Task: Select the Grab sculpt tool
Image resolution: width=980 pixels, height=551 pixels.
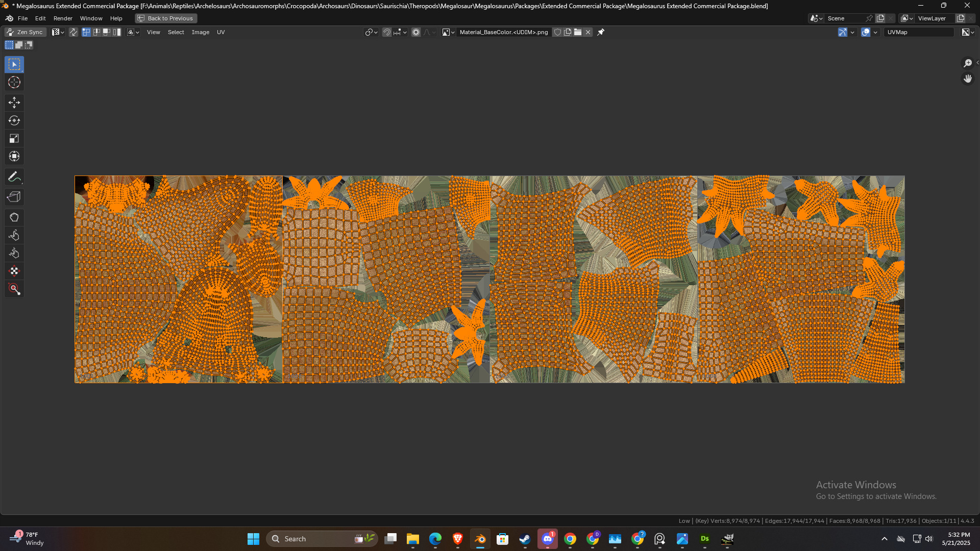Action: [x=14, y=218]
